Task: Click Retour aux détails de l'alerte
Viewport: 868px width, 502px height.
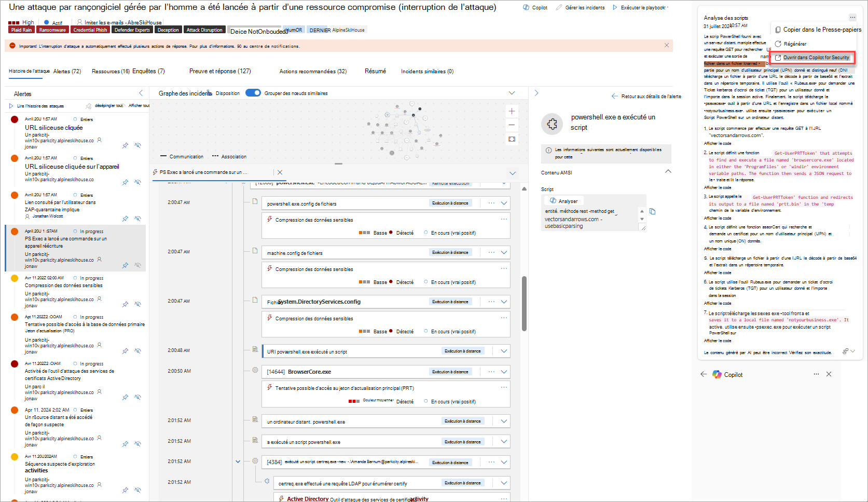Action: click(x=646, y=96)
